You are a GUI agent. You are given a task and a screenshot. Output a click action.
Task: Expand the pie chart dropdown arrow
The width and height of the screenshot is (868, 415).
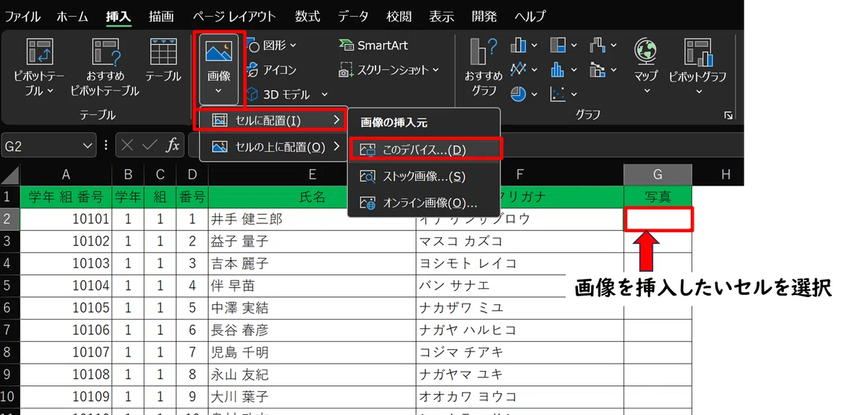click(534, 95)
